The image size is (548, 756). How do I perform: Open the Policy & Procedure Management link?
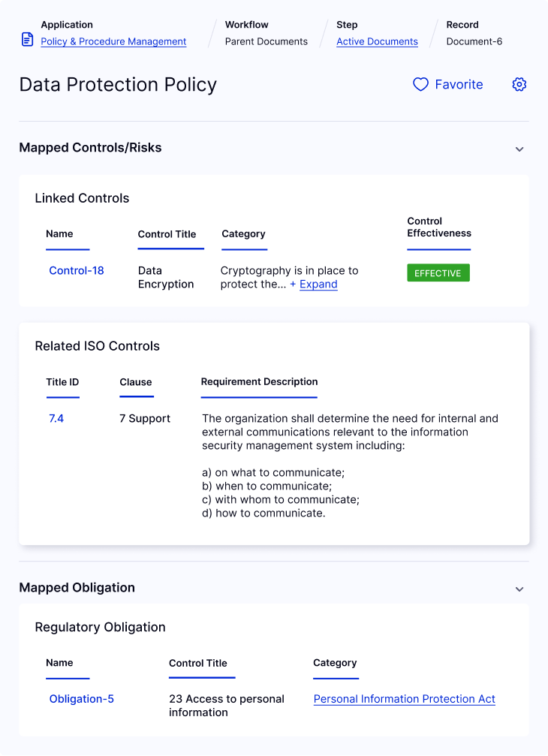coord(113,41)
